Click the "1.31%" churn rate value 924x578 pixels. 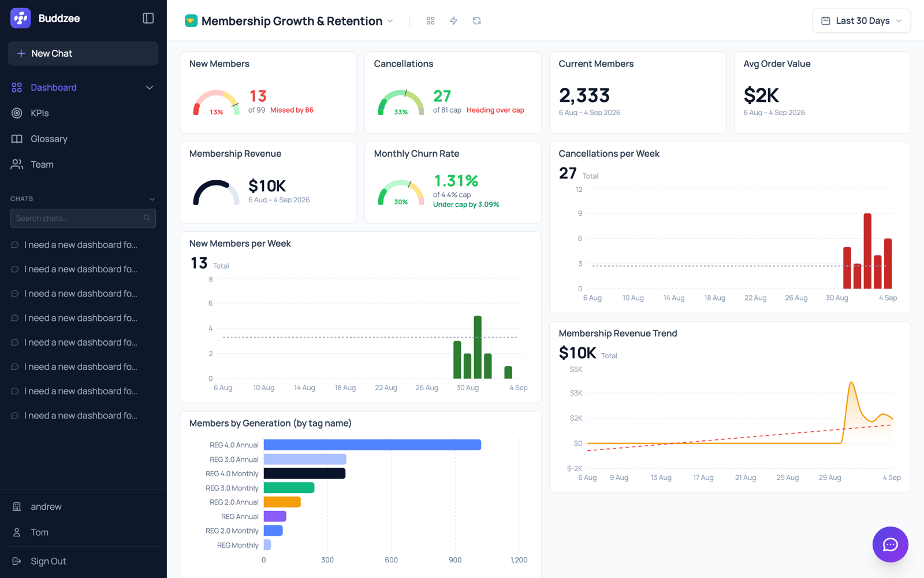[456, 181]
